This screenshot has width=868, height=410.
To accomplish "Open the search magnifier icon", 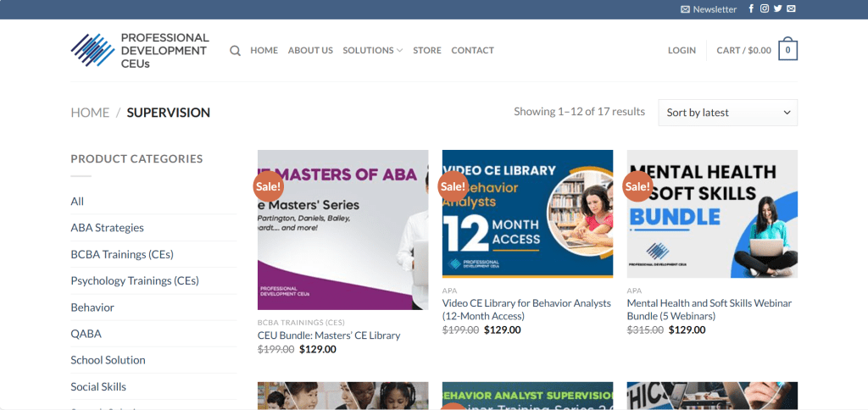I will [x=235, y=51].
